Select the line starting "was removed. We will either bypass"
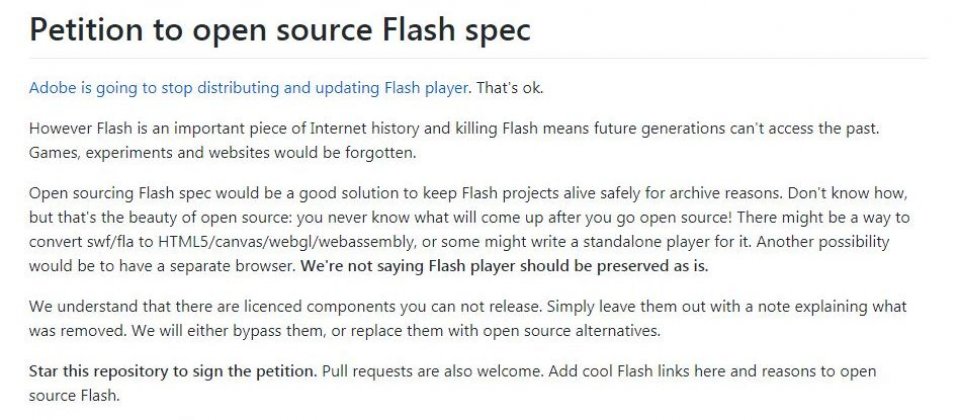 point(345,331)
